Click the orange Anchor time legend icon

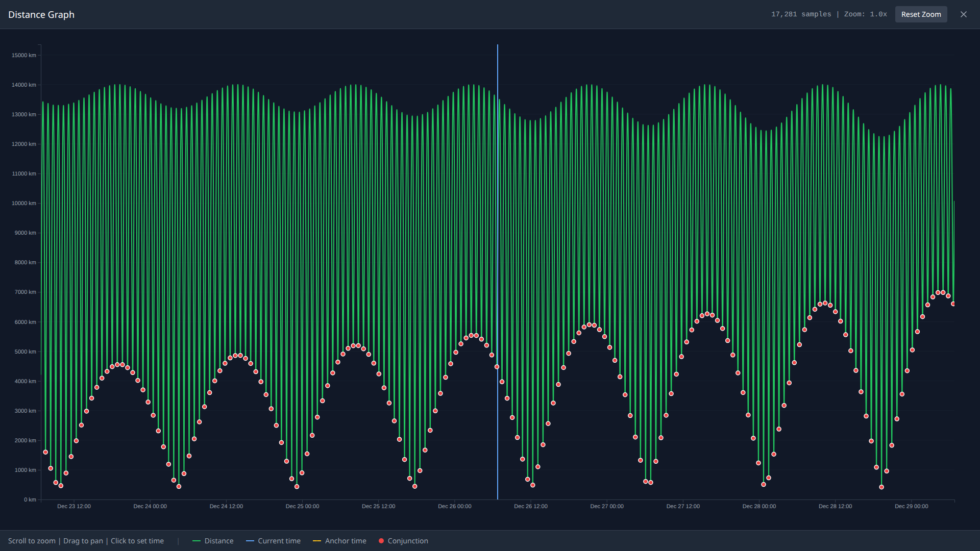tap(317, 541)
